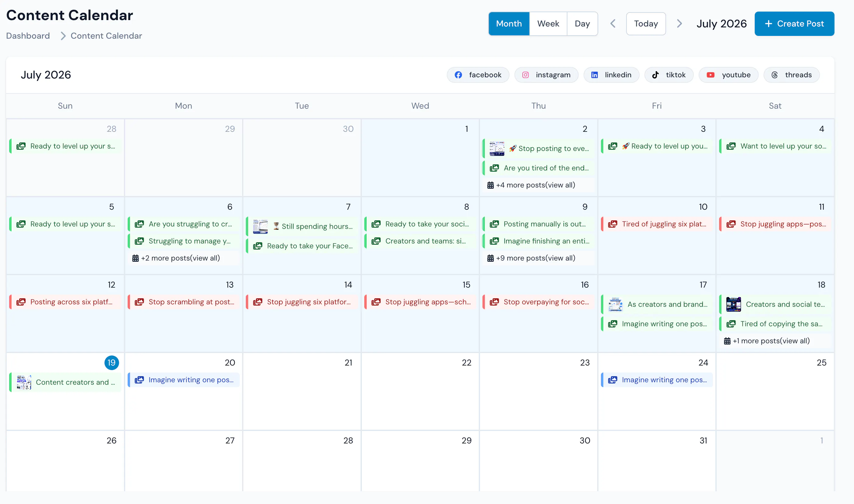Select highlighted date 19
This screenshot has width=854, height=504.
(x=111, y=362)
